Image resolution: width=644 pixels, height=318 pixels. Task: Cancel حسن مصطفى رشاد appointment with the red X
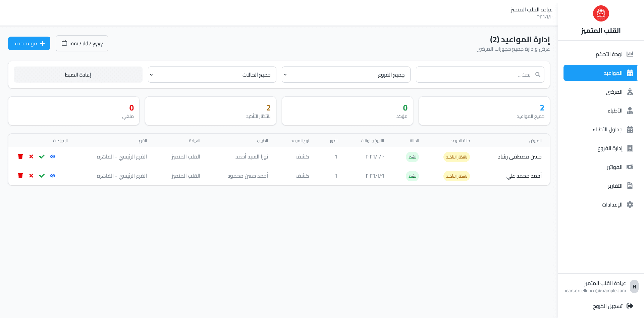point(31,156)
